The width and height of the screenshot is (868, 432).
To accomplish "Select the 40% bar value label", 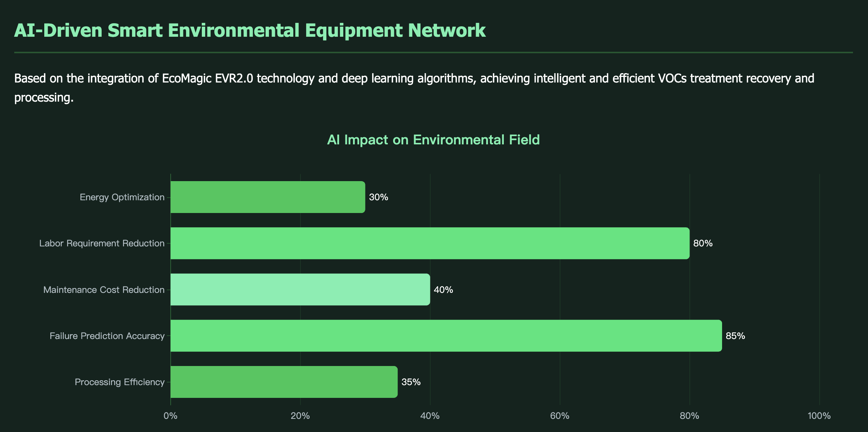I will (x=443, y=289).
